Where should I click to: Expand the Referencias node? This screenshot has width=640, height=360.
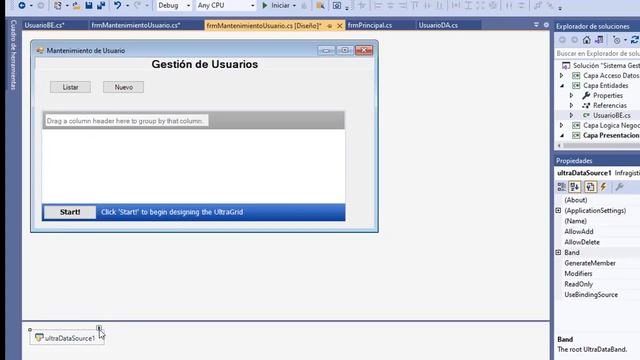(571, 105)
